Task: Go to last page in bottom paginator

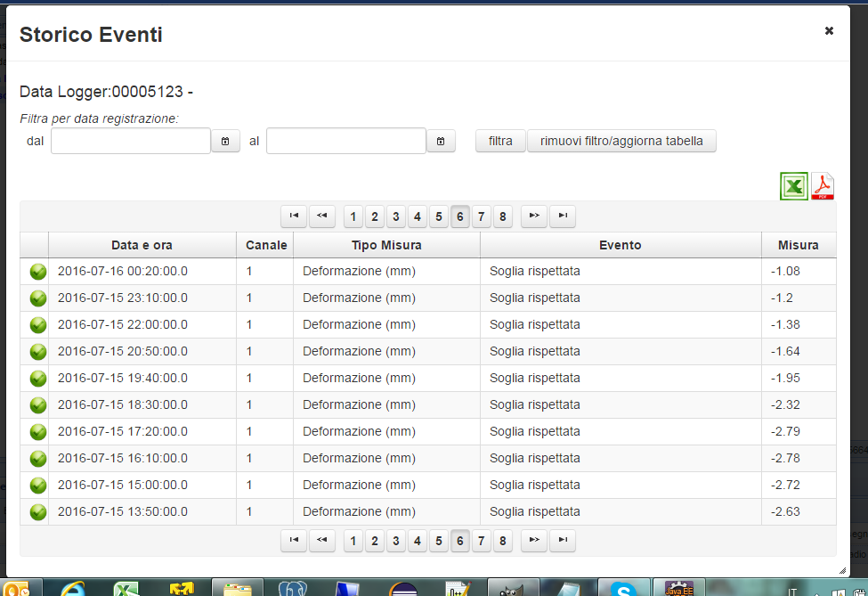Action: [562, 540]
